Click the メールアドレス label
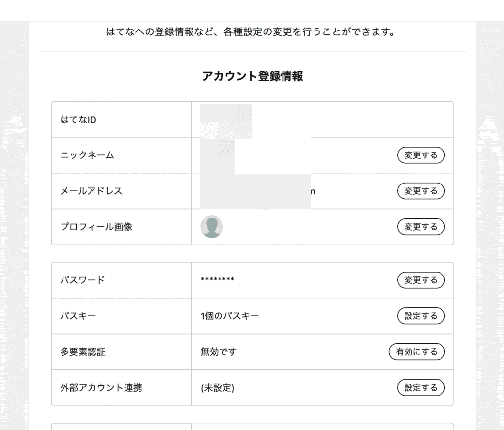The height and width of the screenshot is (430, 504). [91, 191]
